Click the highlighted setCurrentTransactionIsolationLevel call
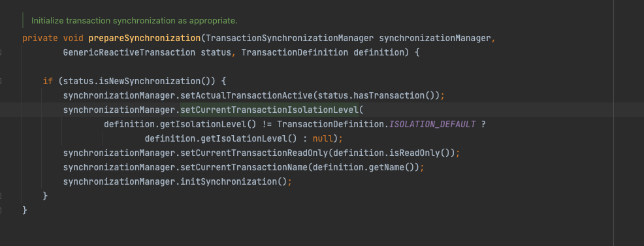The width and height of the screenshot is (644, 246). 270,110
